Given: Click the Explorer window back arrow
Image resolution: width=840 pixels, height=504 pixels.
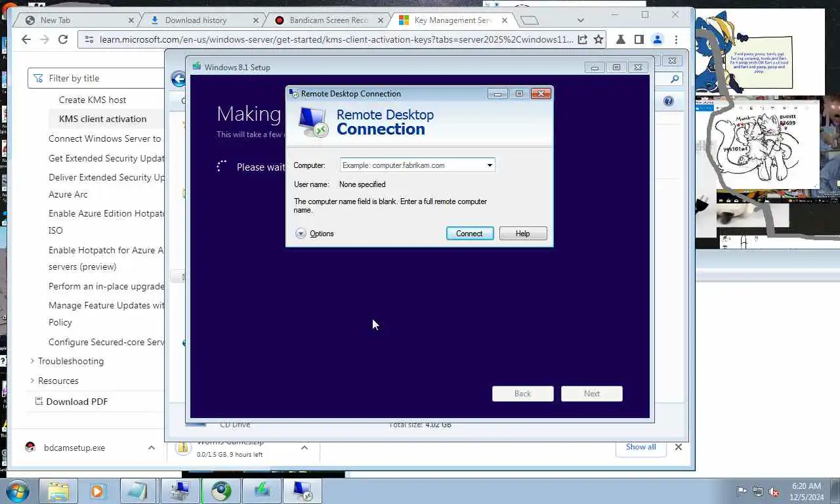Looking at the screenshot, I should [178, 79].
